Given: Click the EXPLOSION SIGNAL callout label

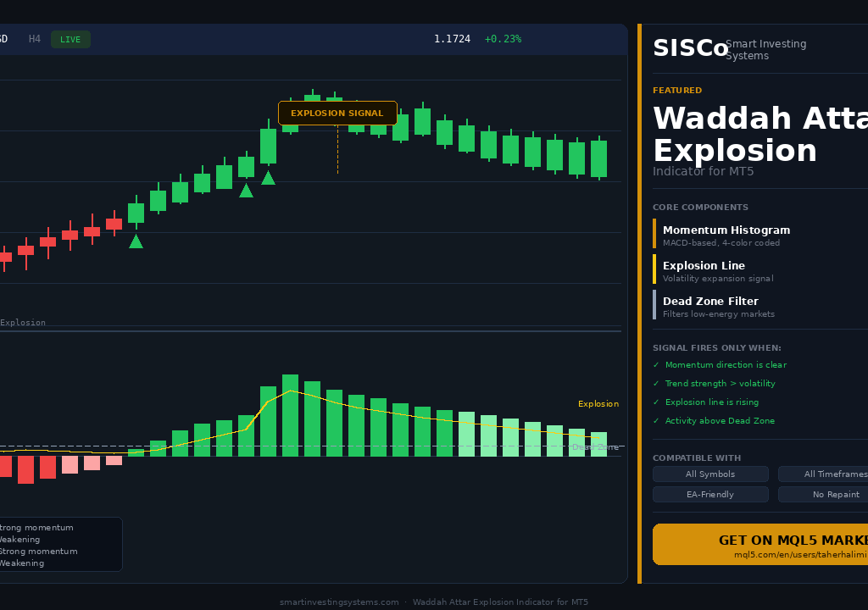Looking at the screenshot, I should click(x=337, y=113).
